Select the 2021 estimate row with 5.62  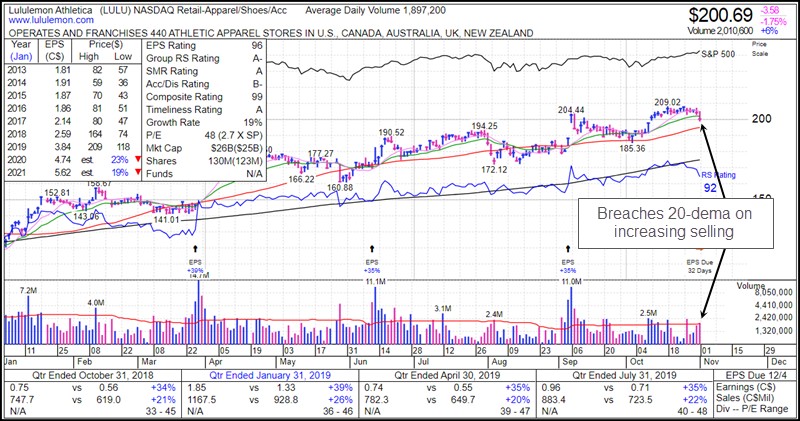click(72, 172)
